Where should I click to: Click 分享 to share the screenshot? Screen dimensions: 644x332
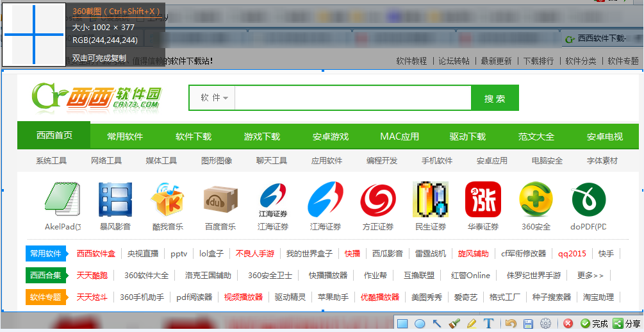627,324
